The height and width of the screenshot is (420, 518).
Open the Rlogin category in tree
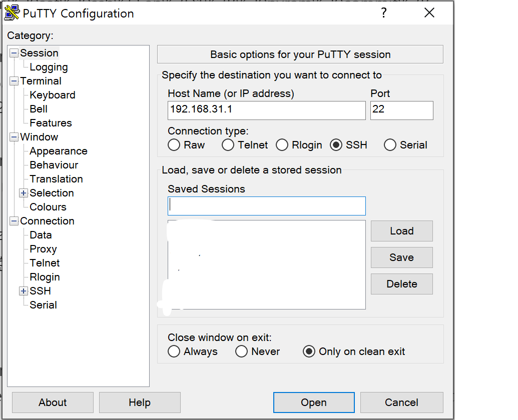coord(45,277)
